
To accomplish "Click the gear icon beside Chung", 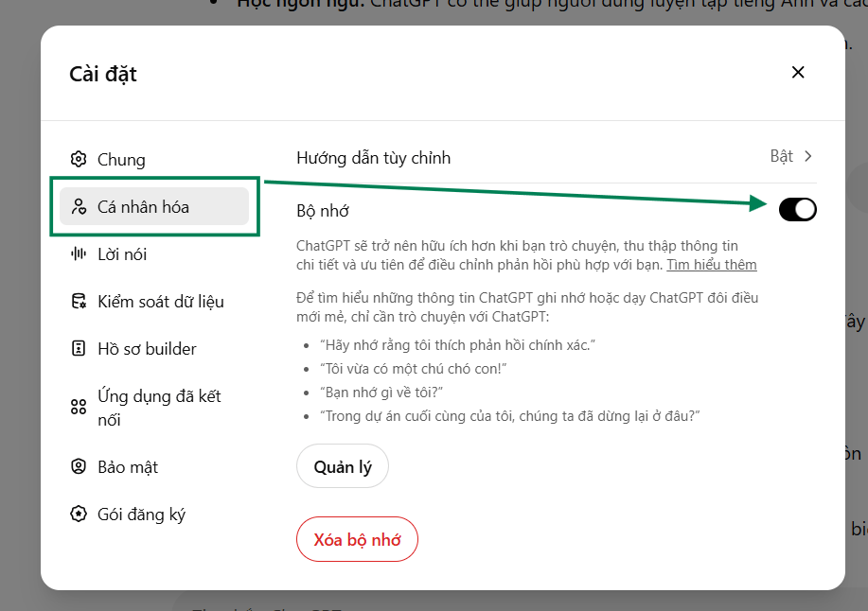I will coord(79,159).
